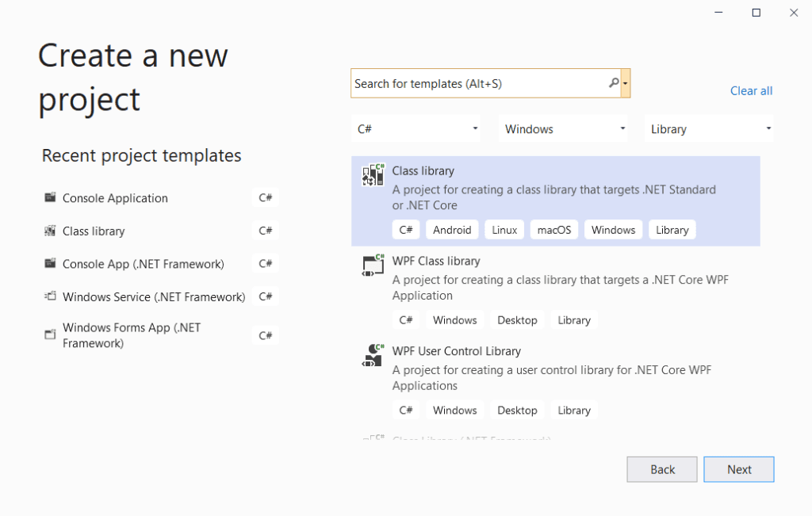
Task: Click the Console App (.NET Framework) icon
Action: pos(51,264)
